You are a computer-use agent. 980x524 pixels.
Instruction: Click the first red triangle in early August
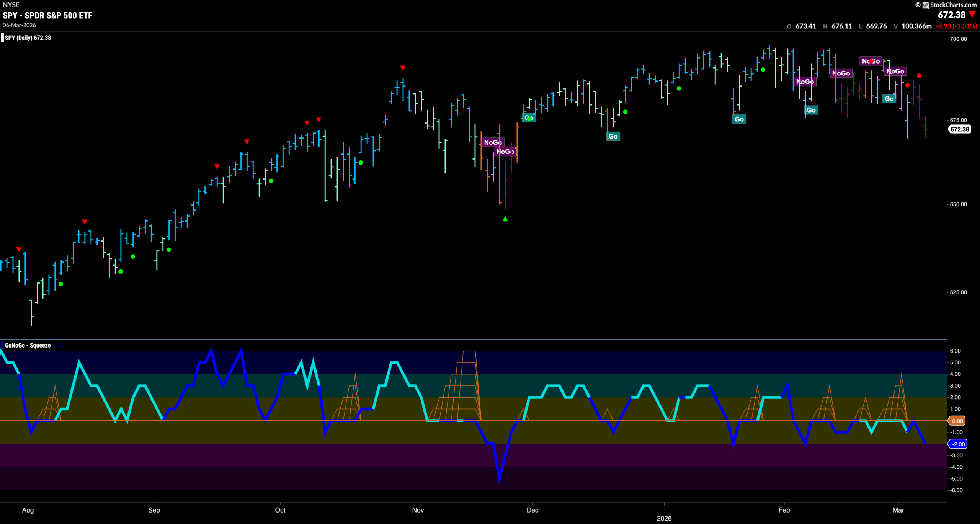[19, 250]
